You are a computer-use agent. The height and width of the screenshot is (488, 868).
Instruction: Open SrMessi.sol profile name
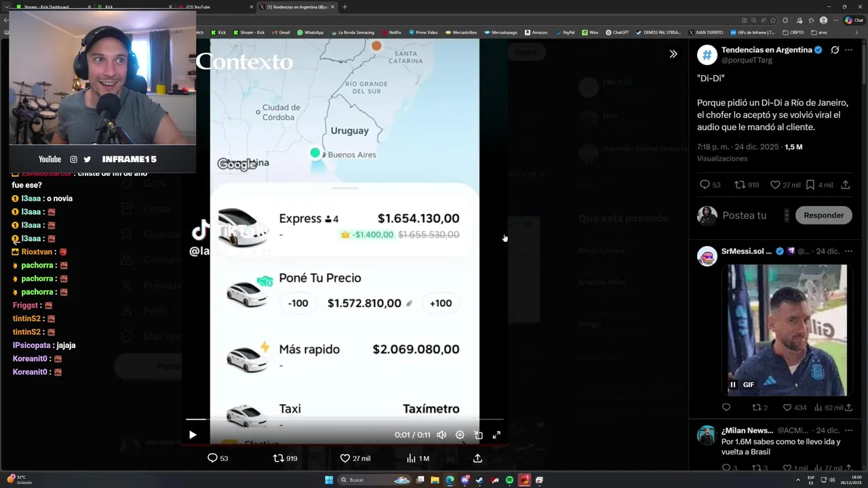[x=746, y=251]
